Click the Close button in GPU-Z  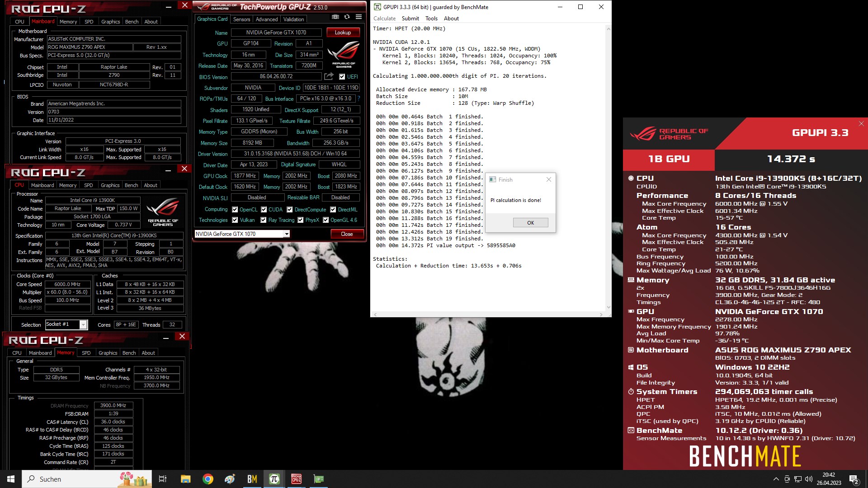coord(347,234)
